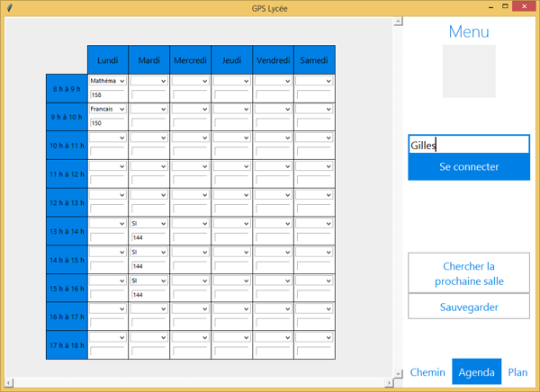Click the Sauvegarder button
The width and height of the screenshot is (540, 392).
tap(469, 307)
